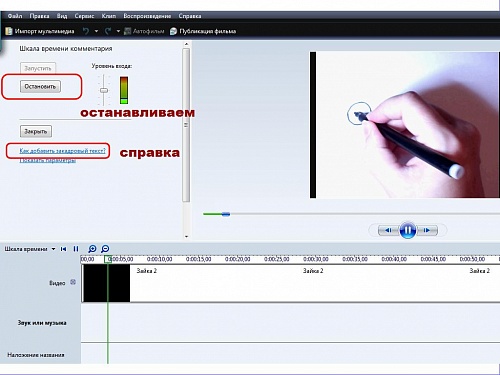Zoom out the timeline with magnifier minus
Viewport: 500px width, 375px height.
tap(105, 249)
